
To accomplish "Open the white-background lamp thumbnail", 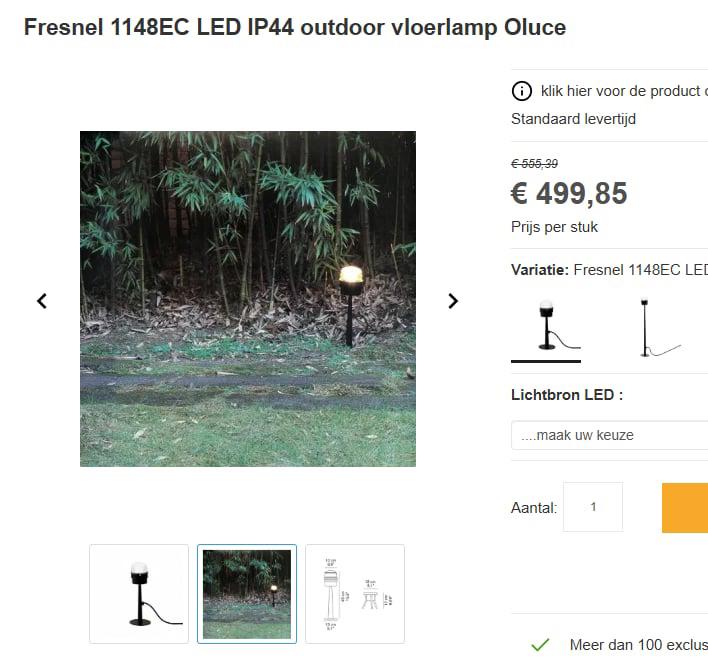I will (x=139, y=594).
